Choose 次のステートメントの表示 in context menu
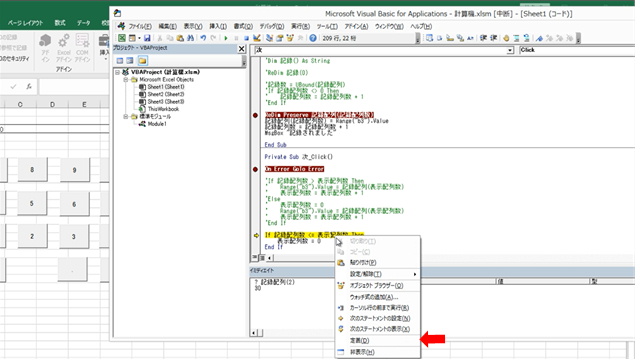Image resolution: width=640 pixels, height=360 pixels. [x=378, y=329]
